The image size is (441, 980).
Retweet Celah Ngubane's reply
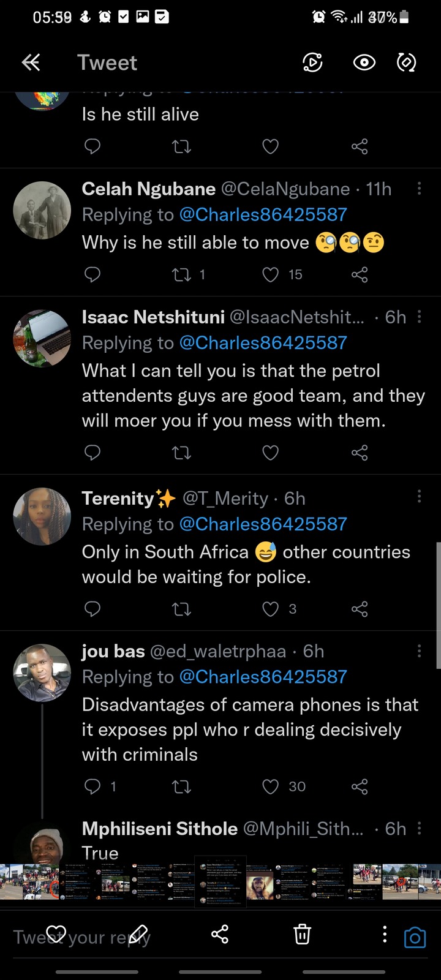click(x=181, y=274)
